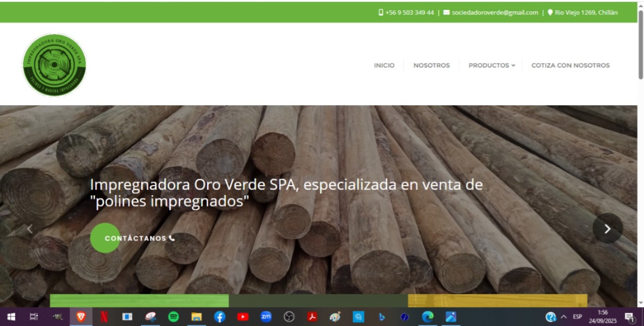Open Facebook from the taskbar
Image resolution: width=644 pixels, height=326 pixels.
(220, 317)
